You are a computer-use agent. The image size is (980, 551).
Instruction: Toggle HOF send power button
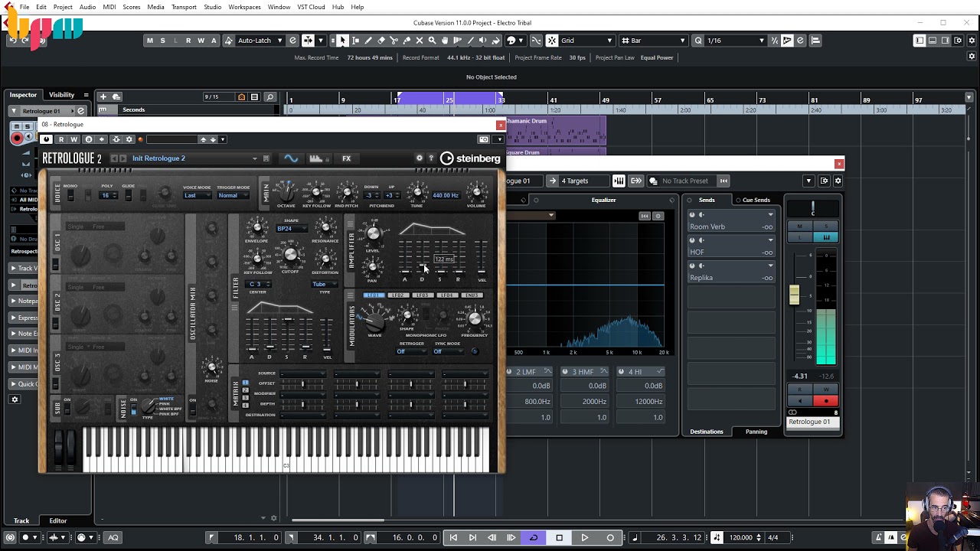[x=692, y=240]
